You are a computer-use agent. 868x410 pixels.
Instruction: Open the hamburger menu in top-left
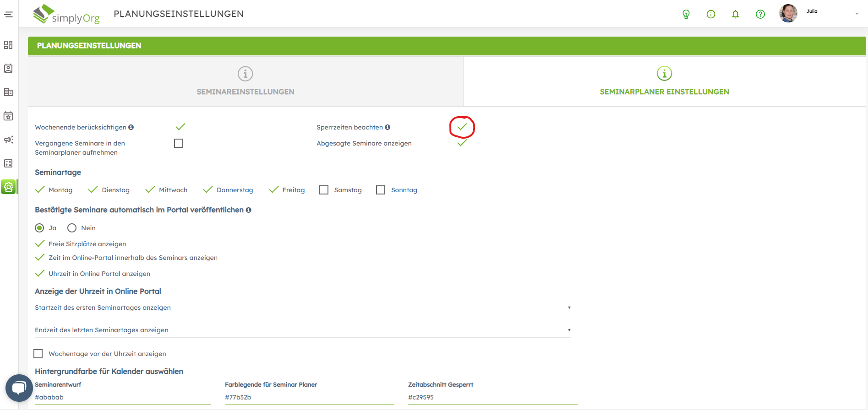pyautogui.click(x=8, y=14)
